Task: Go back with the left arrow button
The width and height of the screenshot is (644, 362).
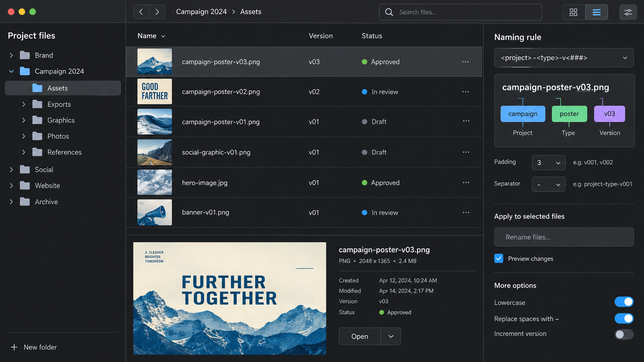Action: pos(141,12)
